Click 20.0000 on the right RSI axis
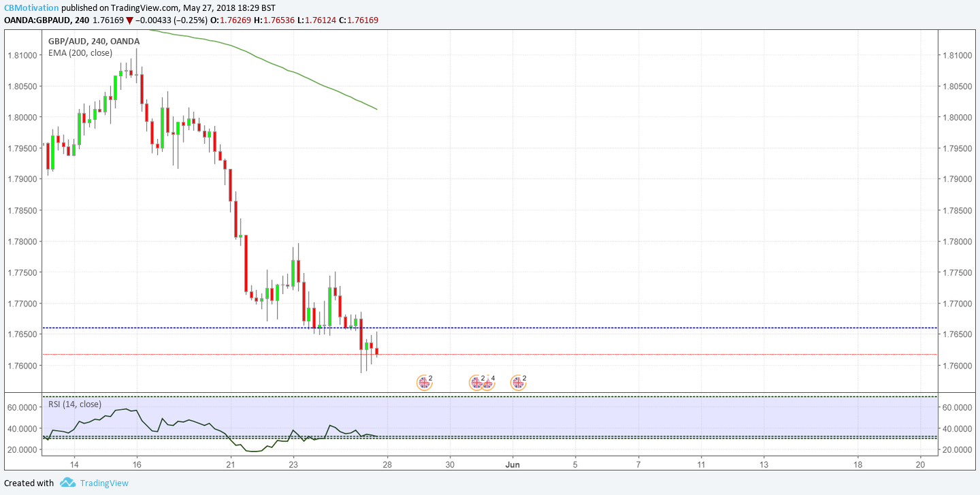 tap(957, 450)
